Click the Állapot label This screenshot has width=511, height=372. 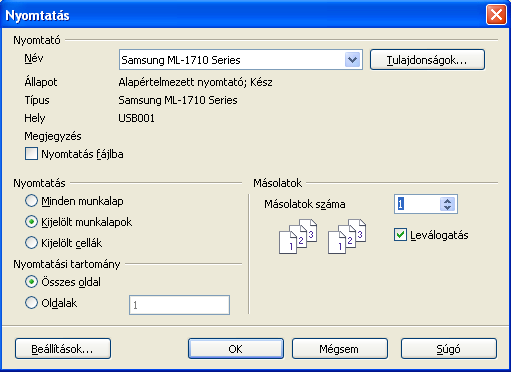[41, 82]
